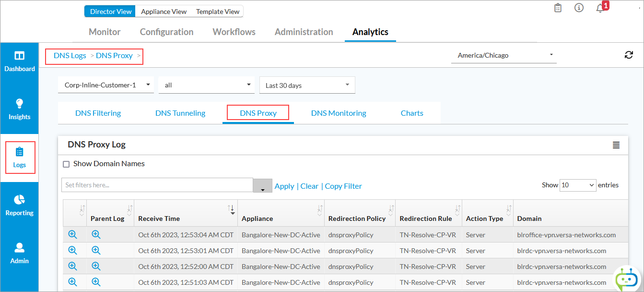Image resolution: width=644 pixels, height=292 pixels.
Task: Open the info circle icon
Action: point(579,8)
